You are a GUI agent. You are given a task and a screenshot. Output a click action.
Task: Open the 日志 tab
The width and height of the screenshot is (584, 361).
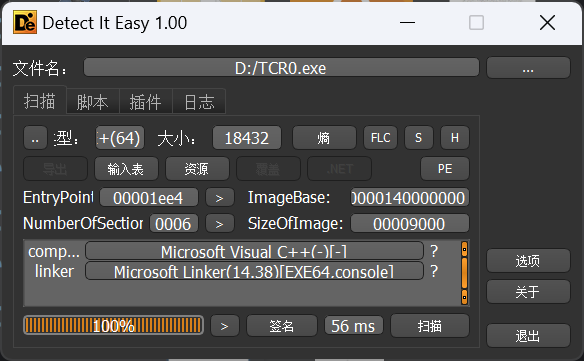coord(199,102)
